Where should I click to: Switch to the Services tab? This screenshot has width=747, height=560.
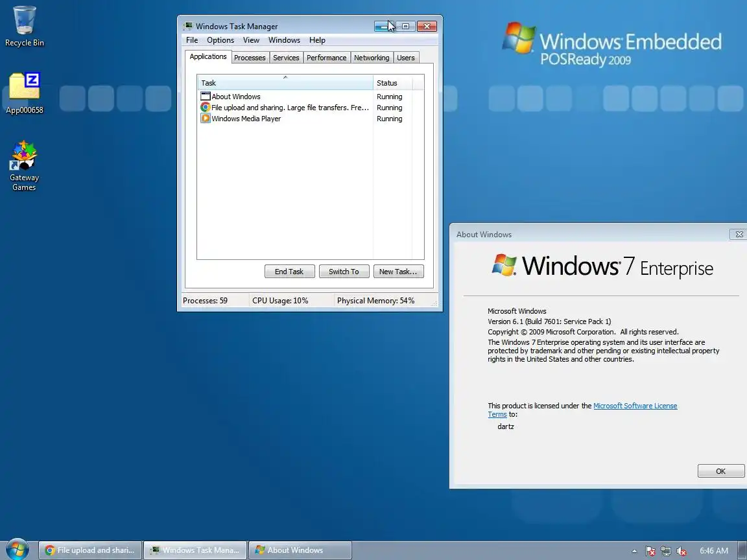coord(286,58)
